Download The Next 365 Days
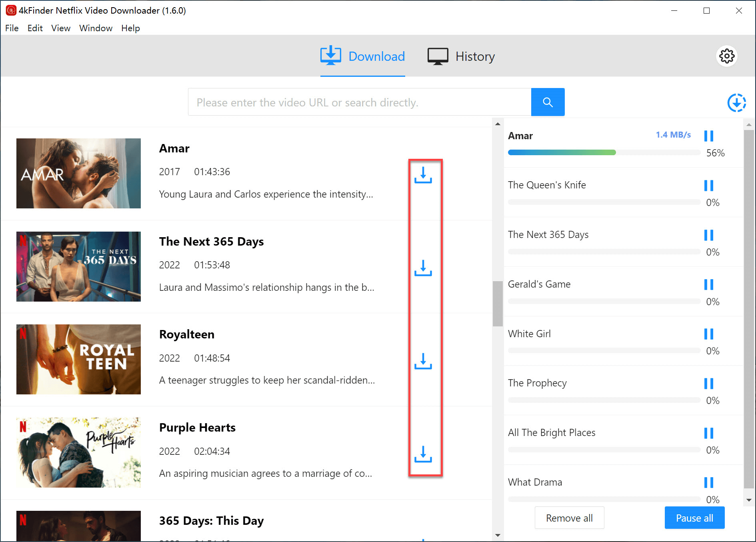The image size is (756, 542). coord(423,268)
